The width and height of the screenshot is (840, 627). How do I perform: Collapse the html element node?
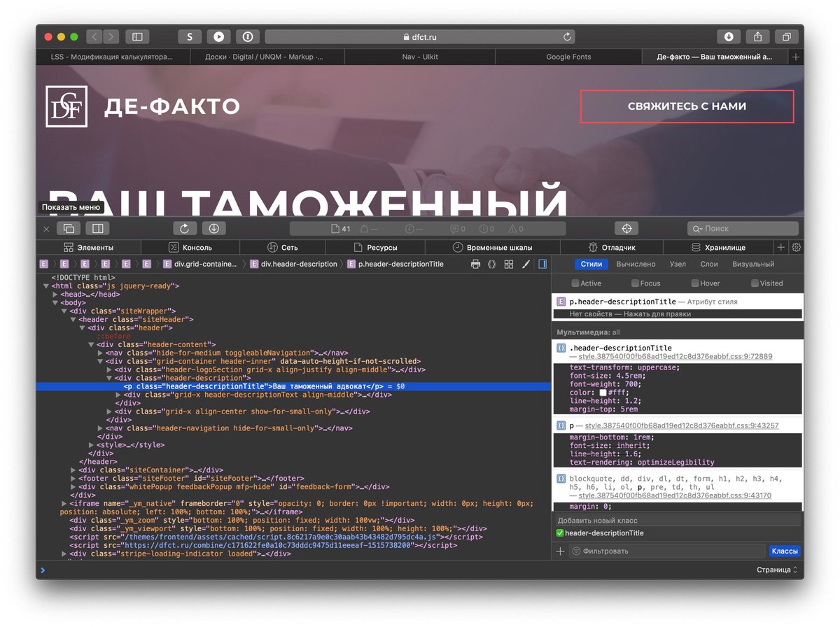tap(46, 286)
